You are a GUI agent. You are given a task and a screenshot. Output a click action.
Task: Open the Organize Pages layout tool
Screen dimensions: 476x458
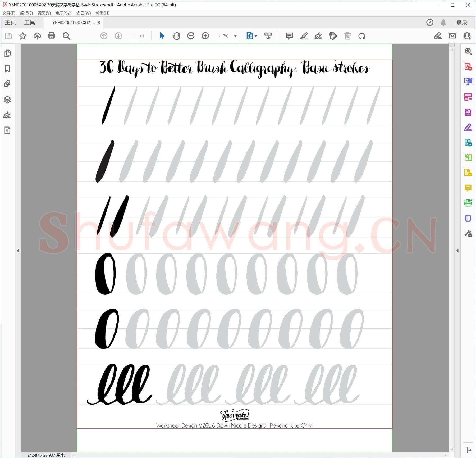[468, 97]
